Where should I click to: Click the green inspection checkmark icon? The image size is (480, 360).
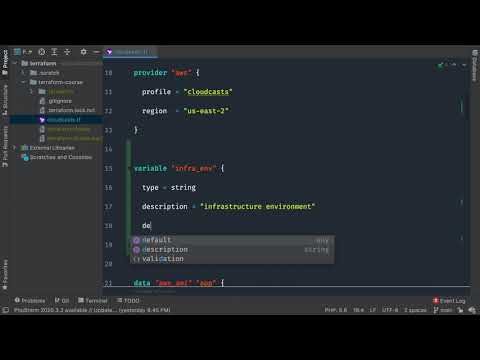[x=441, y=65]
